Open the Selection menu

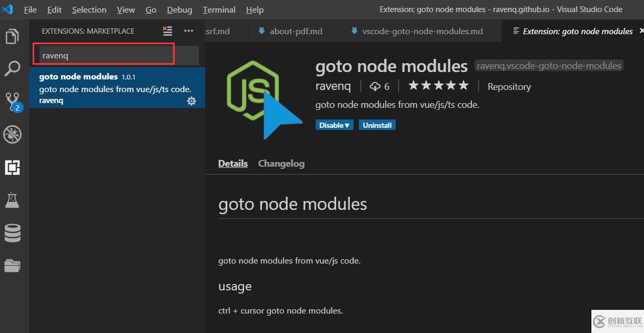pyautogui.click(x=89, y=9)
